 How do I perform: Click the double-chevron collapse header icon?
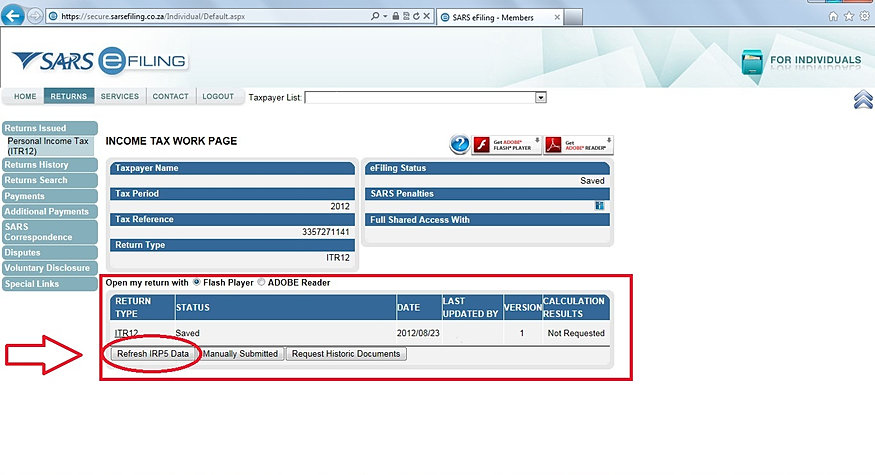pos(863,99)
